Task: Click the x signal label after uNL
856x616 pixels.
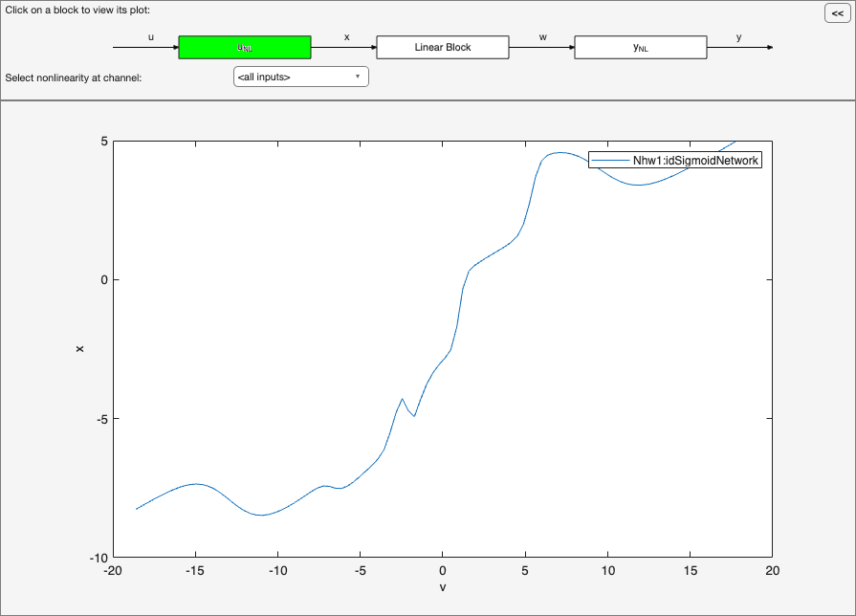Action: (346, 37)
